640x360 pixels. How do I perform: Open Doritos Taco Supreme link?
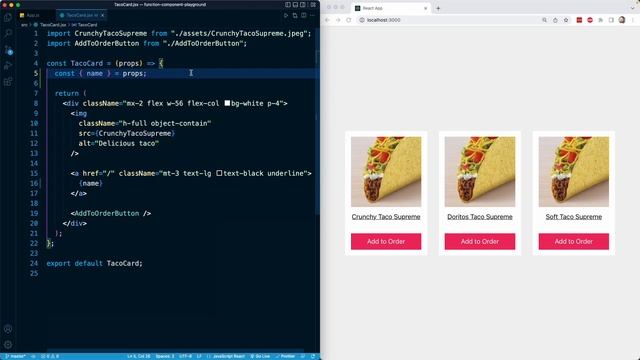pyautogui.click(x=480, y=217)
